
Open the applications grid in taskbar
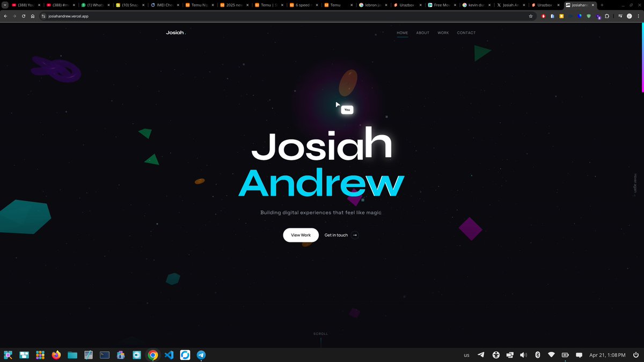pos(40,354)
